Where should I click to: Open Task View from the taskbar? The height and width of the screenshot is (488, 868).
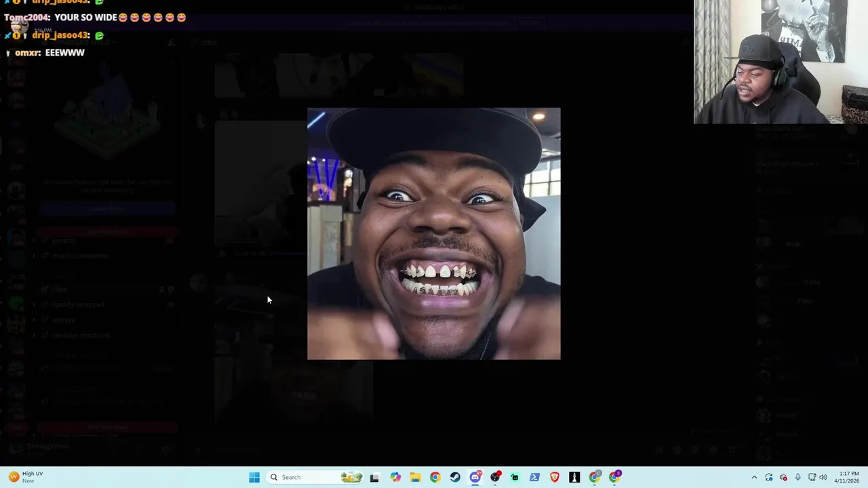click(374, 477)
